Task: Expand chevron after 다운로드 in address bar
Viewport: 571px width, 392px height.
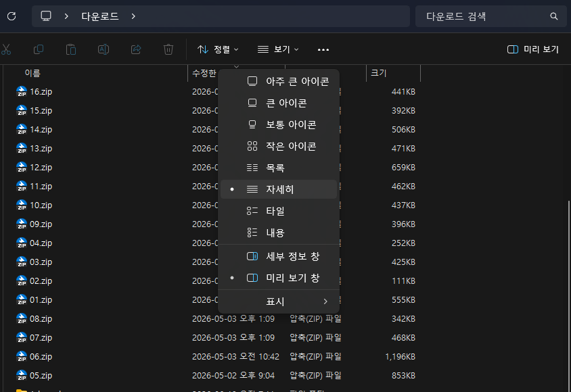Action: [x=133, y=16]
